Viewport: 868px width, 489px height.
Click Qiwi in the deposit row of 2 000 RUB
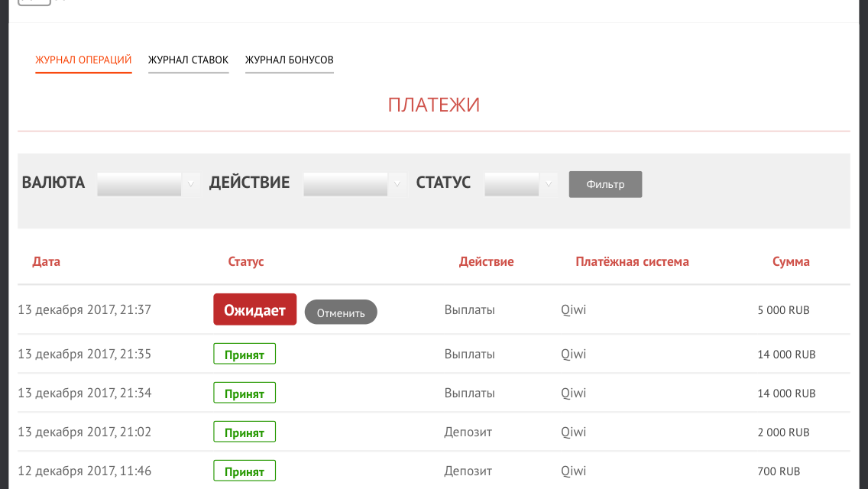pyautogui.click(x=574, y=432)
